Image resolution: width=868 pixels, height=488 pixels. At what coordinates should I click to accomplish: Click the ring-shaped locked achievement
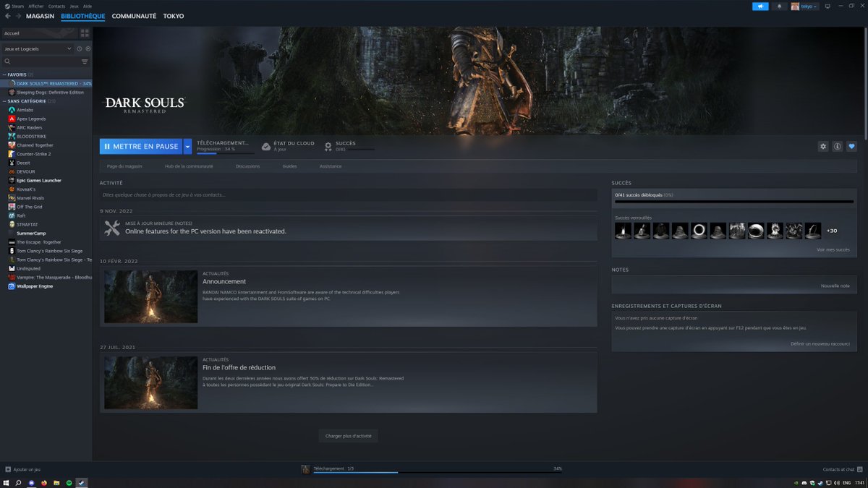click(x=699, y=231)
